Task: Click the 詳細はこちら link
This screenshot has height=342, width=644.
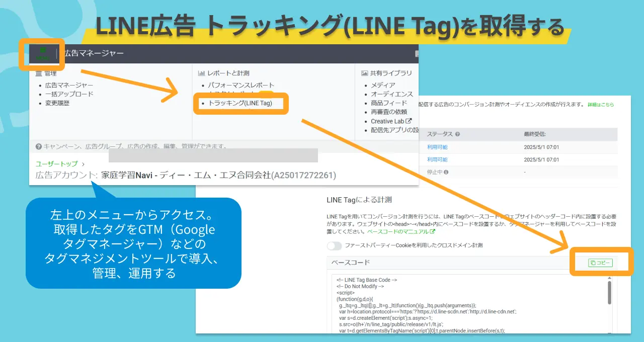Action: pos(601,105)
